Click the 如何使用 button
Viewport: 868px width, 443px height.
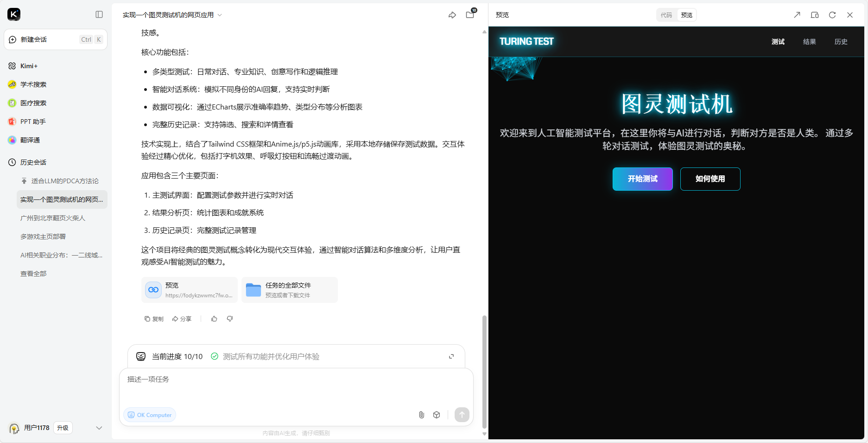[710, 179]
